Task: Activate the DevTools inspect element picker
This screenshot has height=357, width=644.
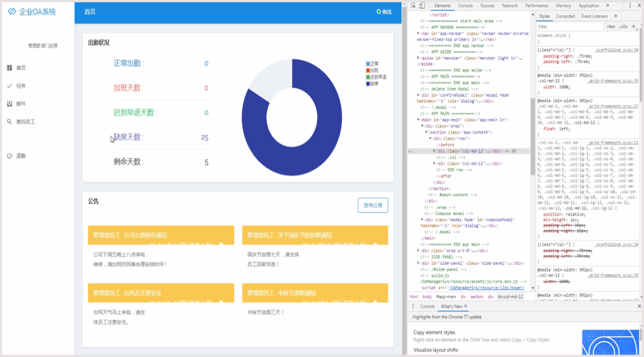Action: pos(413,6)
